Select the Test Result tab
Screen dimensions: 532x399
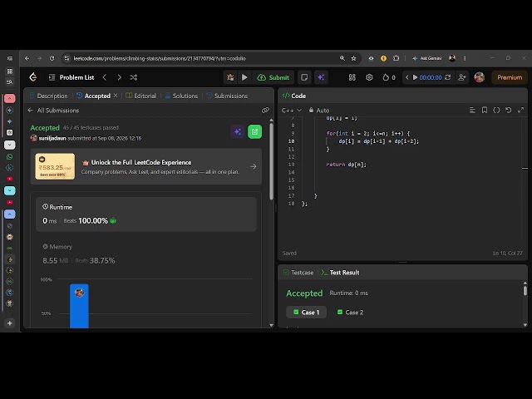(340, 273)
